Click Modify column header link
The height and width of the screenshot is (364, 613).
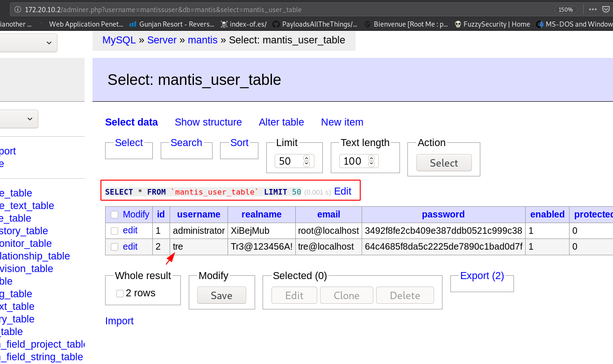136,214
